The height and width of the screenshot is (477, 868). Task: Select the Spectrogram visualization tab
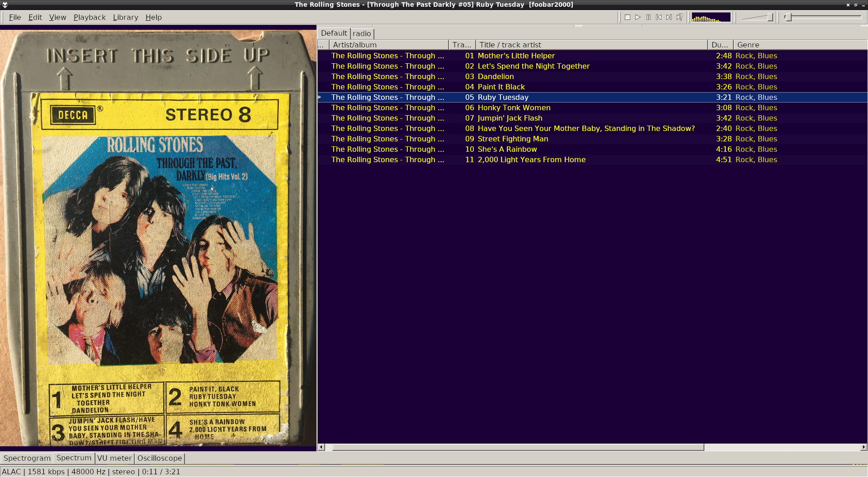pyautogui.click(x=27, y=458)
